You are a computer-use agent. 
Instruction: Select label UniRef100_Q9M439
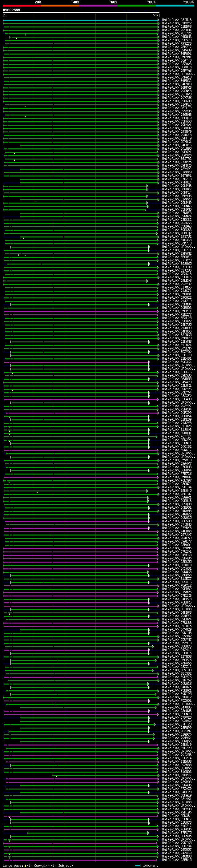pos(176,50)
